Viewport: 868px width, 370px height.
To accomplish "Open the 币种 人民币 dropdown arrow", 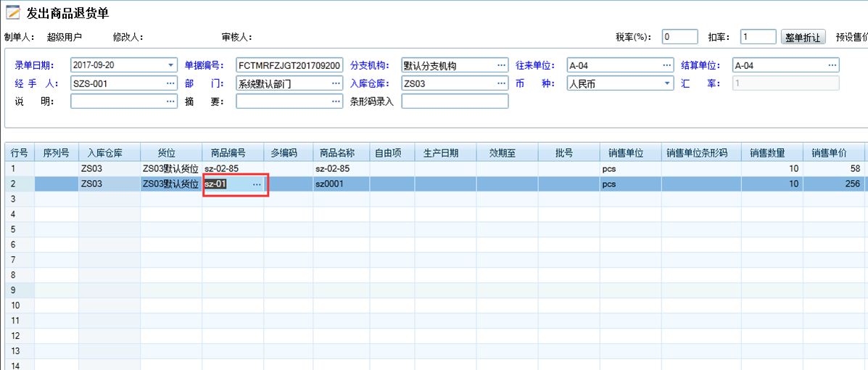I will pos(667,83).
